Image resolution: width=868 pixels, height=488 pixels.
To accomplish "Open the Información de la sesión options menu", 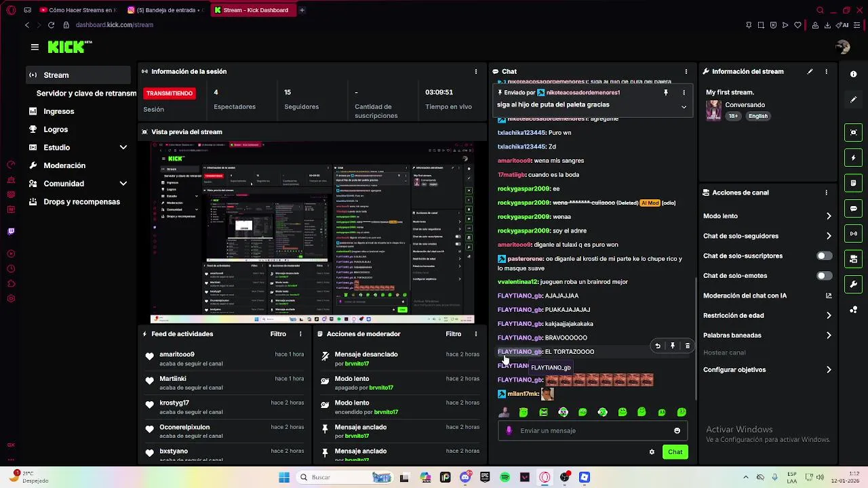I will click(475, 71).
